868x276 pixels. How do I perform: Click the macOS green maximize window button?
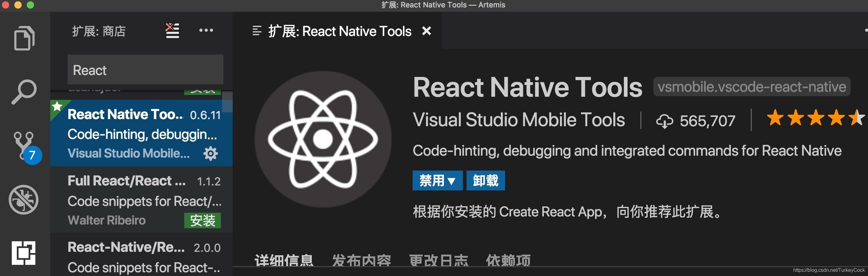(30, 5)
